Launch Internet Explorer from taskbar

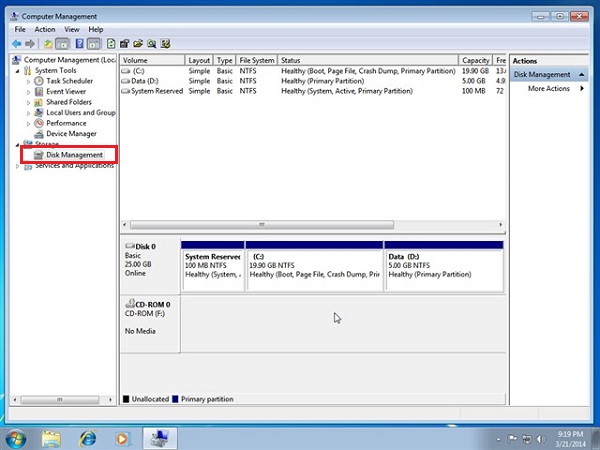pos(87,439)
